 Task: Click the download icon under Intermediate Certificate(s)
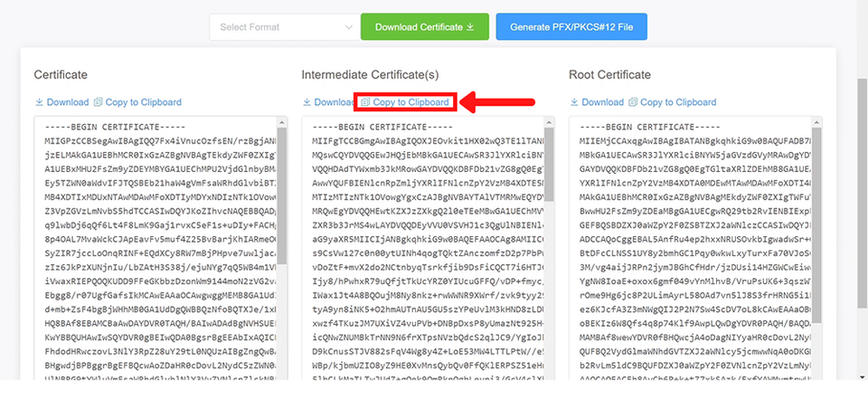307,102
